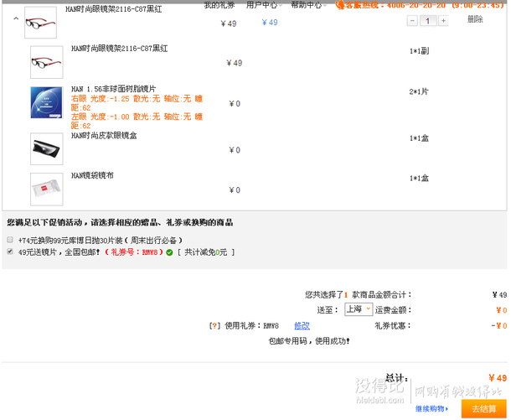Uncheck the 49元送镜片 promotion checkbox
Image resolution: width=511 pixels, height=420 pixels.
coord(10,251)
